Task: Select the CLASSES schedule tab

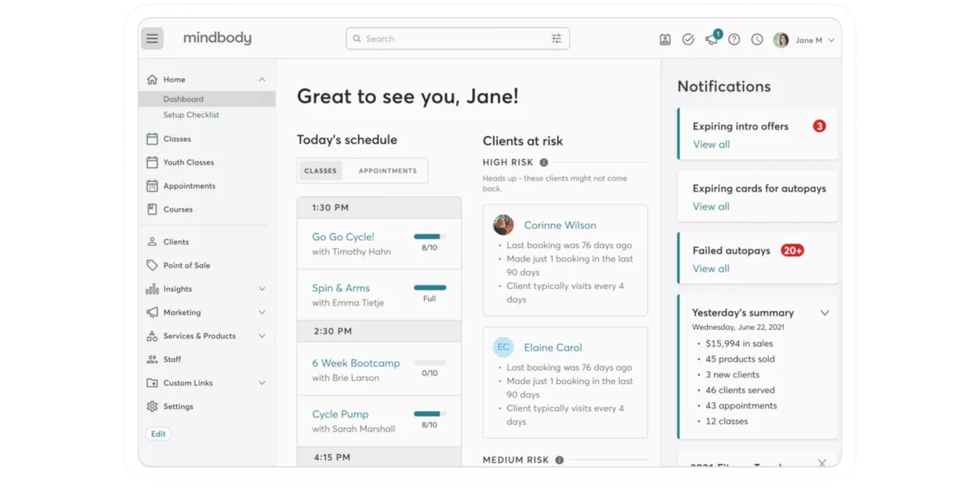Action: 320,171
